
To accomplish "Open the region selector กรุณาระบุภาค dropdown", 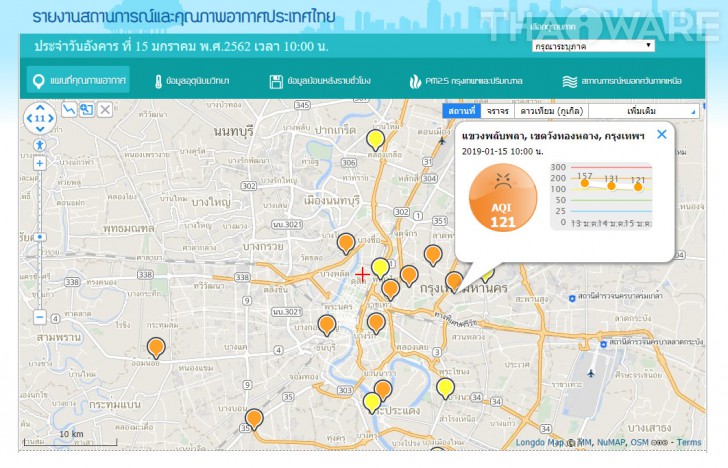I will click(593, 46).
